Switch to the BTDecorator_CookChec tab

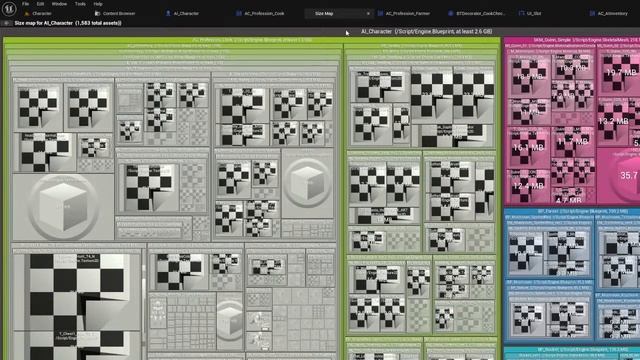coord(476,13)
